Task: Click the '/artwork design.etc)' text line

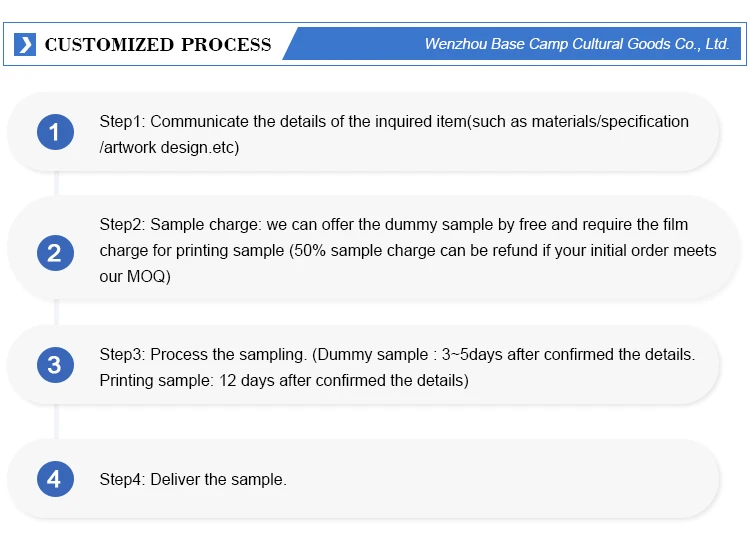Action: 169,148
